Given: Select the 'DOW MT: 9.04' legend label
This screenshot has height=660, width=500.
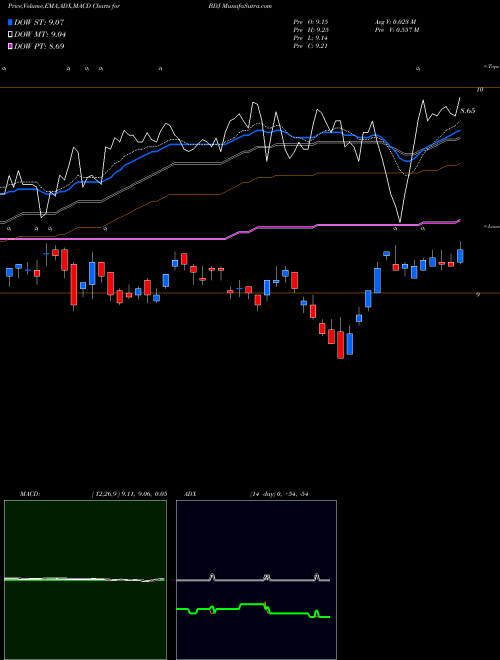Looking at the screenshot, I should pos(40,35).
